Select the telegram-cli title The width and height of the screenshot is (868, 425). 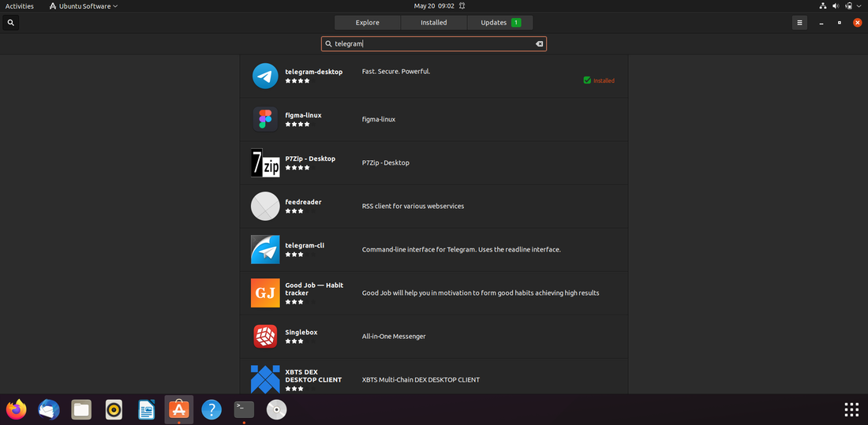(305, 245)
